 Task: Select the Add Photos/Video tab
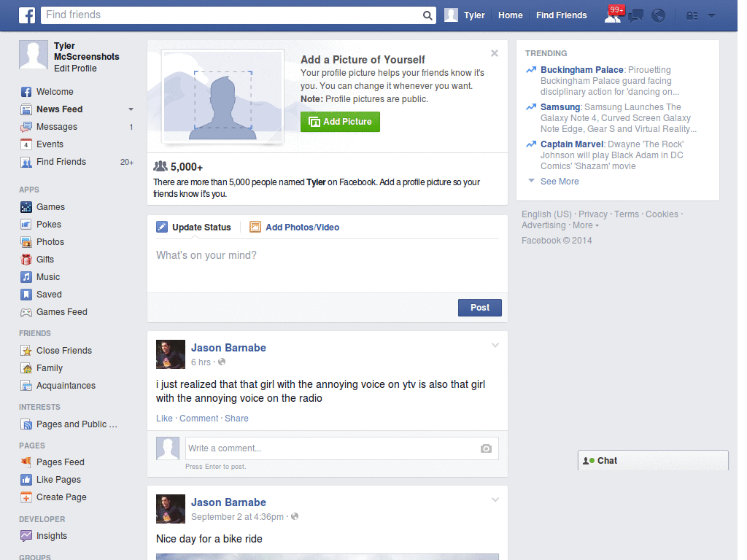pyautogui.click(x=295, y=227)
